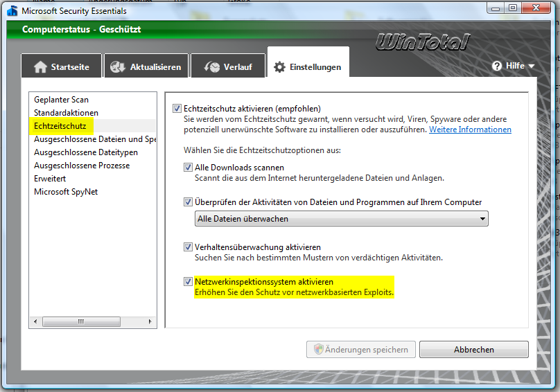Screen dimensions: 560x392
Task: Click the Änderungen speichern button
Action: point(360,349)
